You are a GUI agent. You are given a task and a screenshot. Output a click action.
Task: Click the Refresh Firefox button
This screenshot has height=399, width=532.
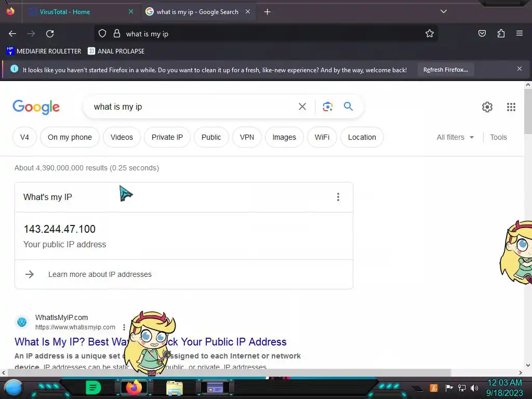click(x=445, y=70)
